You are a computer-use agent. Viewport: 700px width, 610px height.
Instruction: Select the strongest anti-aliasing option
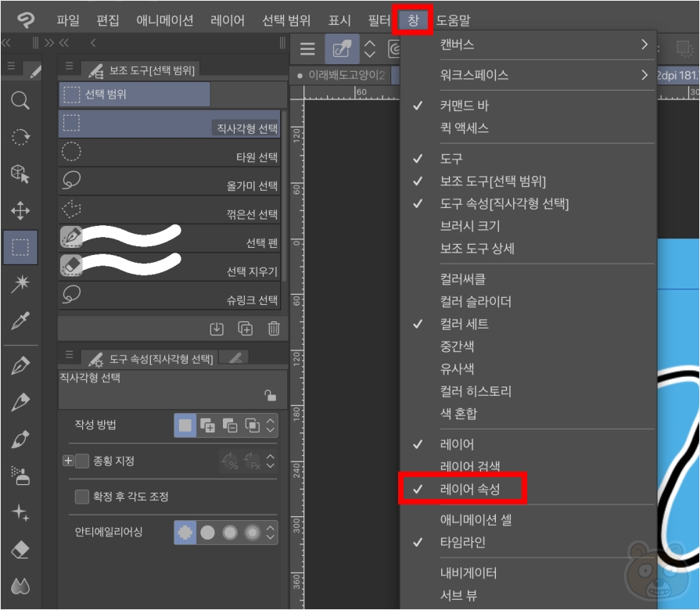coord(252,533)
